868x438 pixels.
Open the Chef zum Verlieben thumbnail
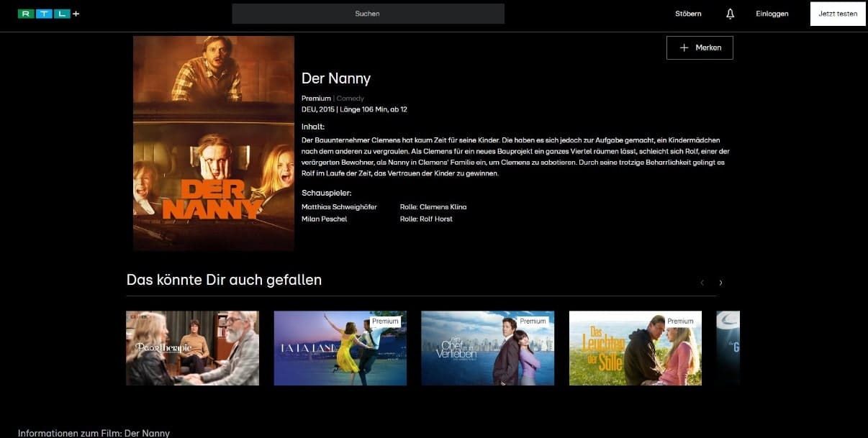point(488,348)
